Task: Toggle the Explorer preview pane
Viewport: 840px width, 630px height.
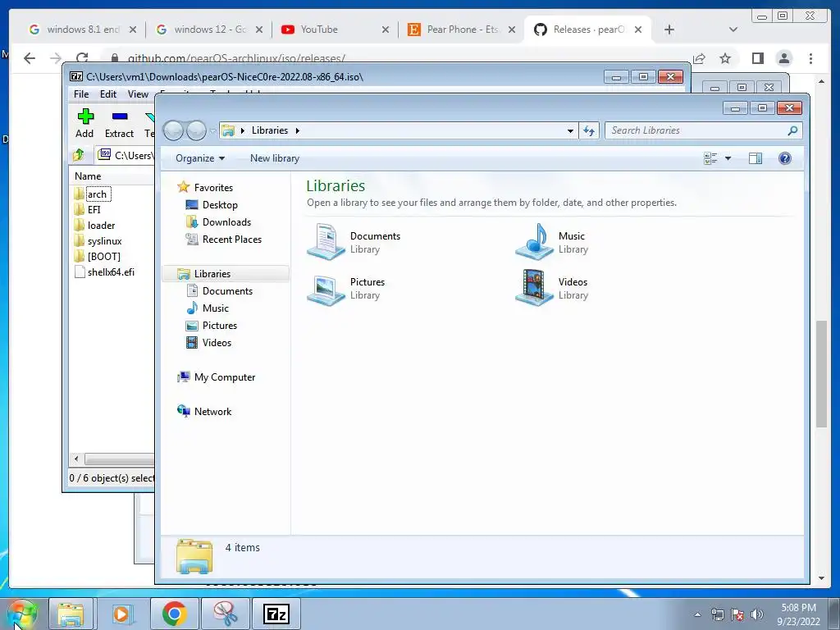Action: (756, 158)
